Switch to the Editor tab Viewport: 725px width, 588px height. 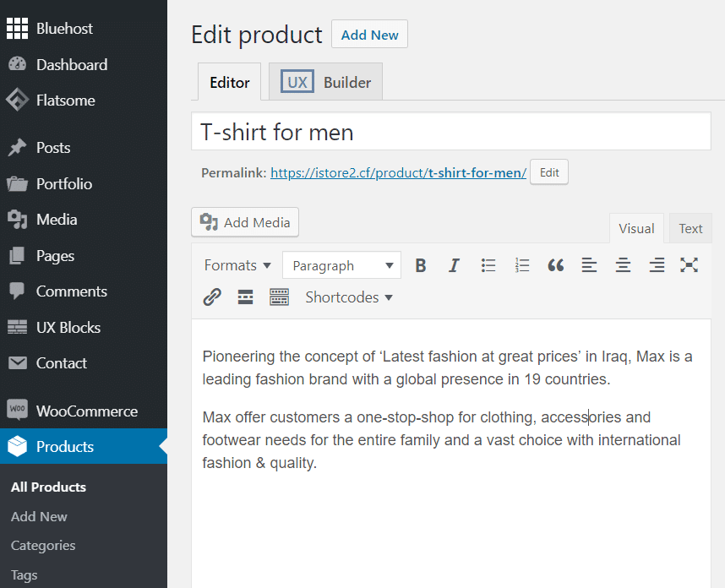click(x=229, y=82)
